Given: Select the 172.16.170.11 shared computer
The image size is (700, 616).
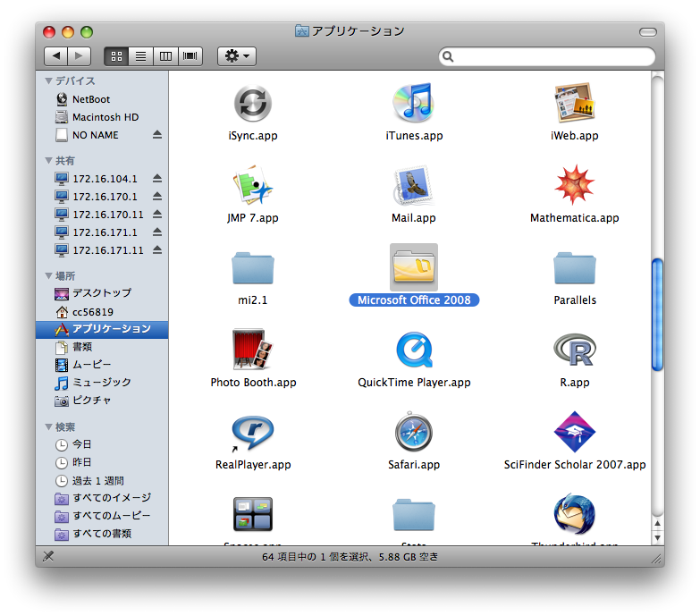Looking at the screenshot, I should point(102,215).
